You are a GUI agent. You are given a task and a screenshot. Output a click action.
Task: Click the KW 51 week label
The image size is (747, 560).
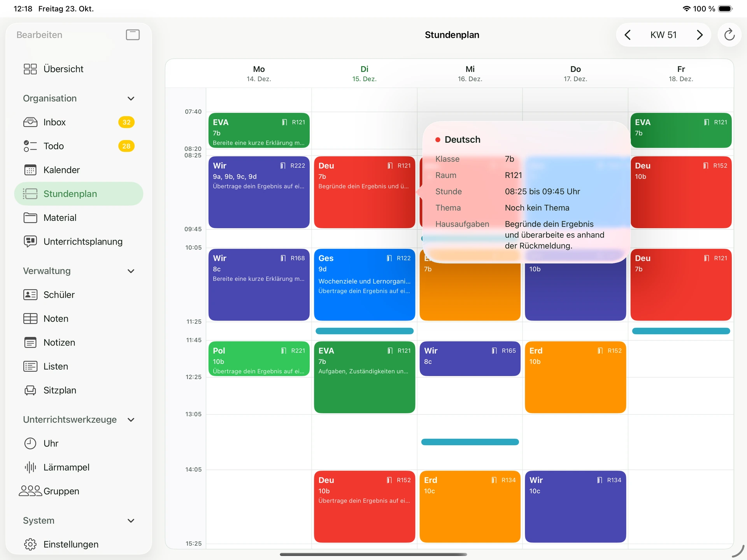pyautogui.click(x=663, y=35)
